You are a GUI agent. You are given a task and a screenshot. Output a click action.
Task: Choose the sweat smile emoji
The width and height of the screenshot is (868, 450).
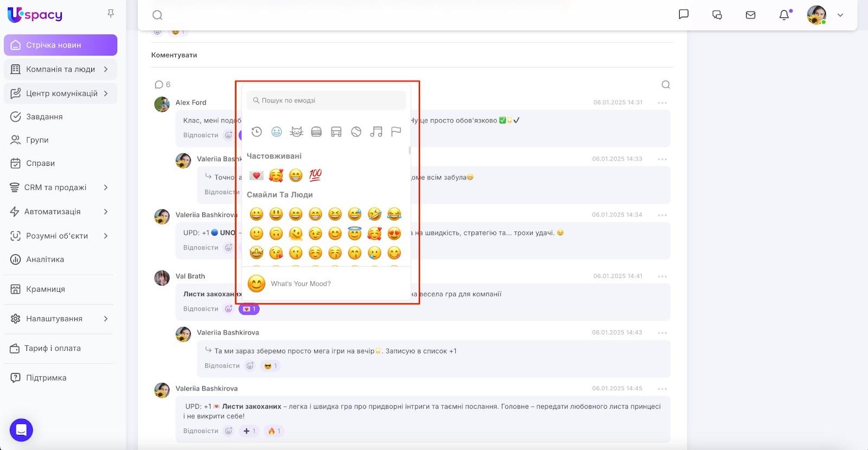[x=355, y=214]
